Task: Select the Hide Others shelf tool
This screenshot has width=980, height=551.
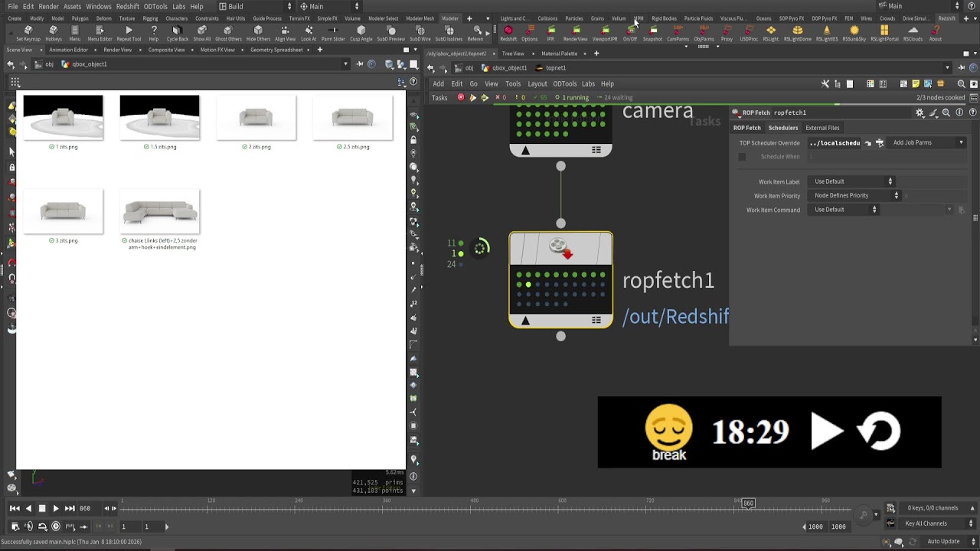Action: 258,34
